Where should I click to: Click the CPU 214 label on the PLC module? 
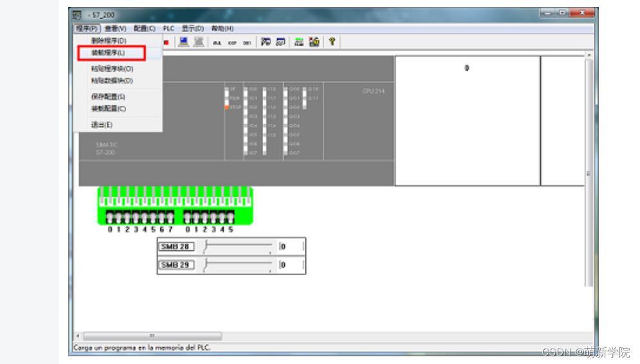[374, 91]
